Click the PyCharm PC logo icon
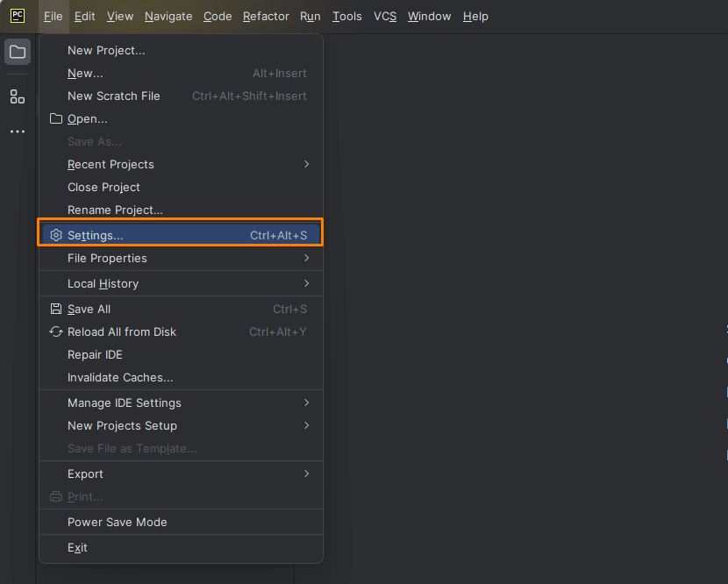Viewport: 728px width, 584px height. point(18,16)
